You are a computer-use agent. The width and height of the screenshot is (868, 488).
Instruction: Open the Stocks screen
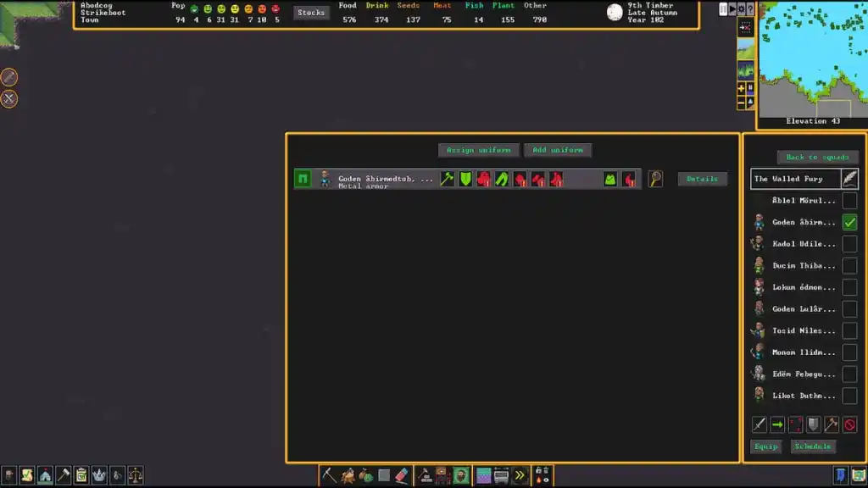coord(311,12)
